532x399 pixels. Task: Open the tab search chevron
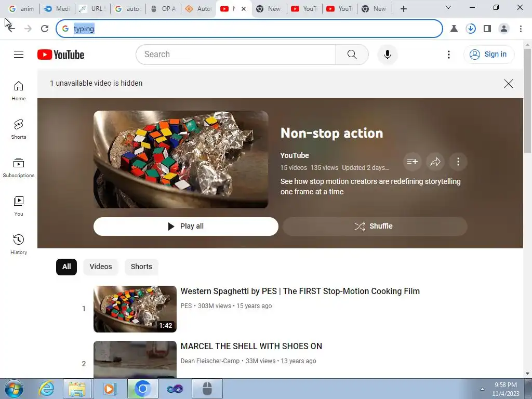(x=448, y=7)
